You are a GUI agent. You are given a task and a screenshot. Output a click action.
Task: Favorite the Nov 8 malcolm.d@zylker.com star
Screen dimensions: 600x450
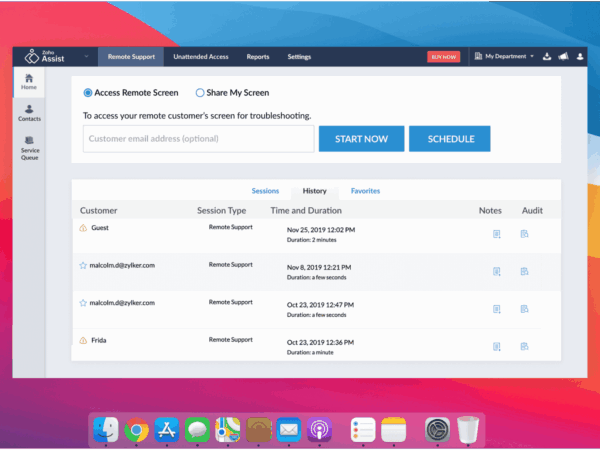83,265
